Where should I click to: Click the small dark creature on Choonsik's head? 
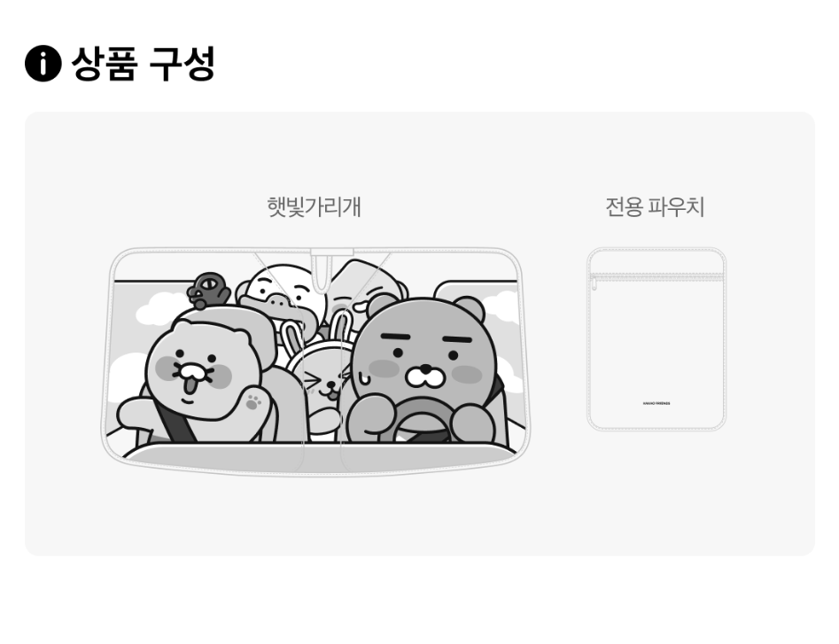(207, 291)
